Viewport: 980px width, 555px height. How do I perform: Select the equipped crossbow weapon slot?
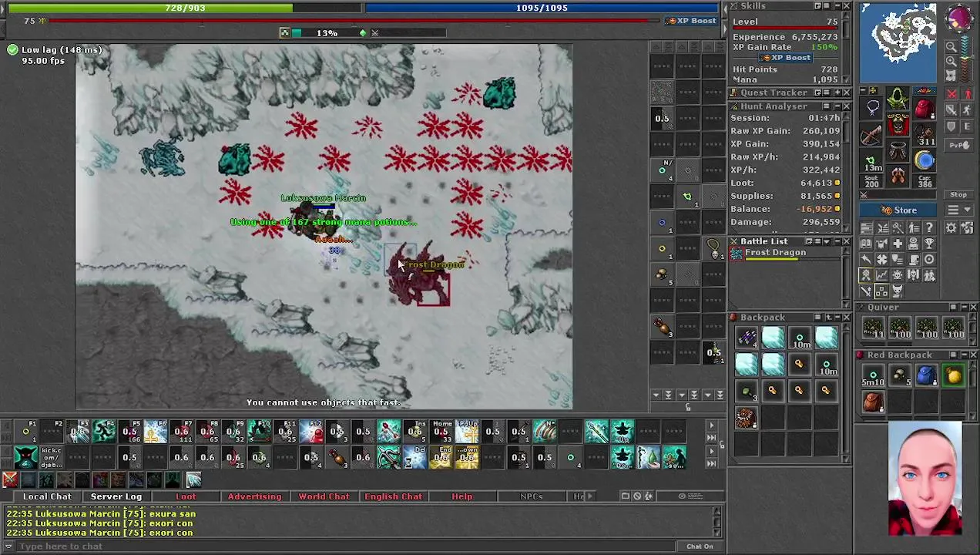tap(871, 135)
